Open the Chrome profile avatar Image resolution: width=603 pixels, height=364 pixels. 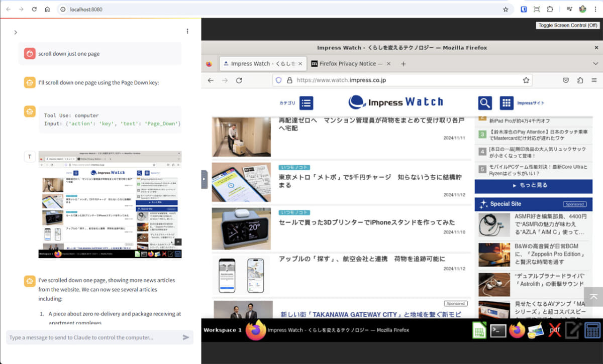(582, 9)
